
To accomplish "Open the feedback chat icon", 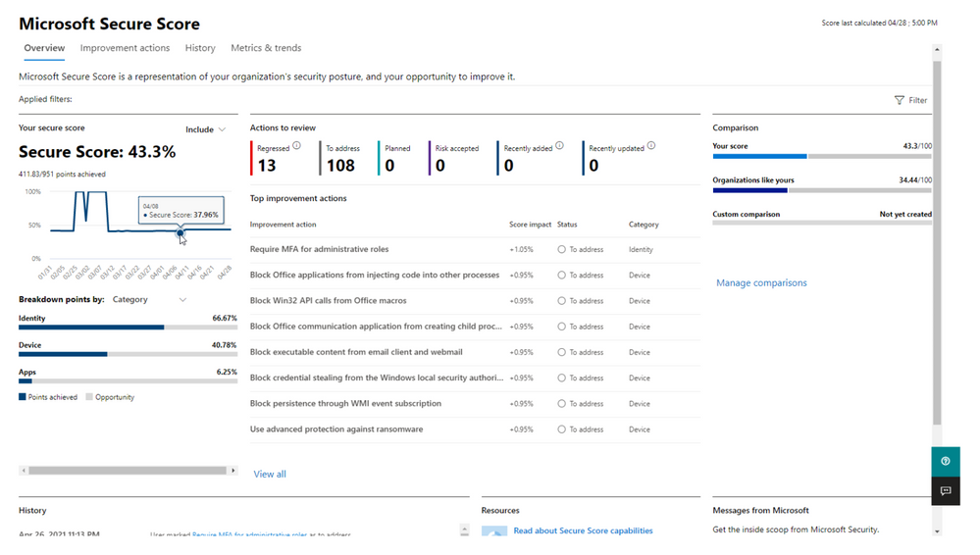I will (x=946, y=490).
